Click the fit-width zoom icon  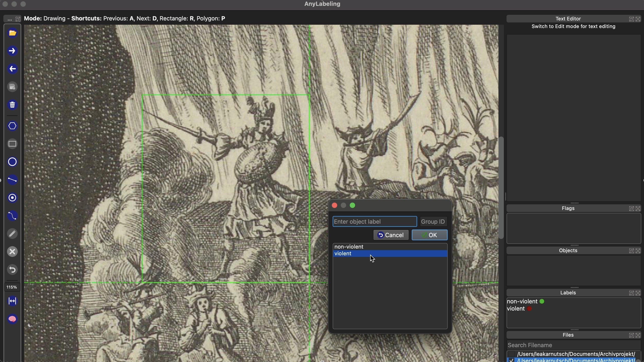point(12,301)
